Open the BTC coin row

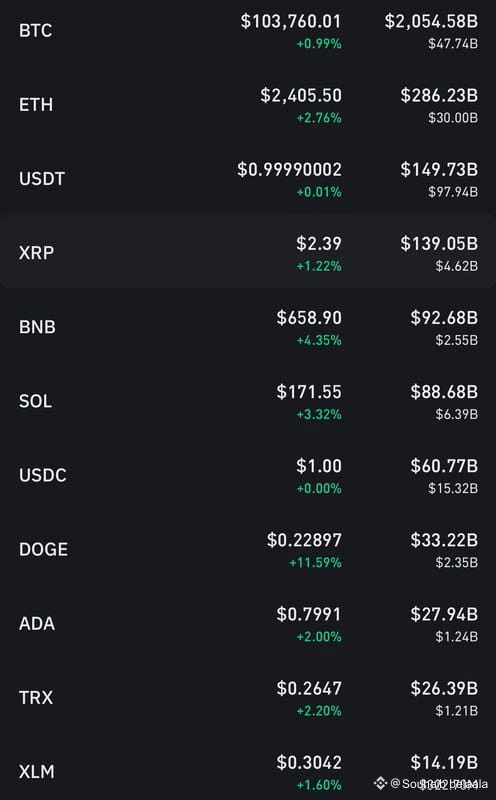(x=248, y=31)
